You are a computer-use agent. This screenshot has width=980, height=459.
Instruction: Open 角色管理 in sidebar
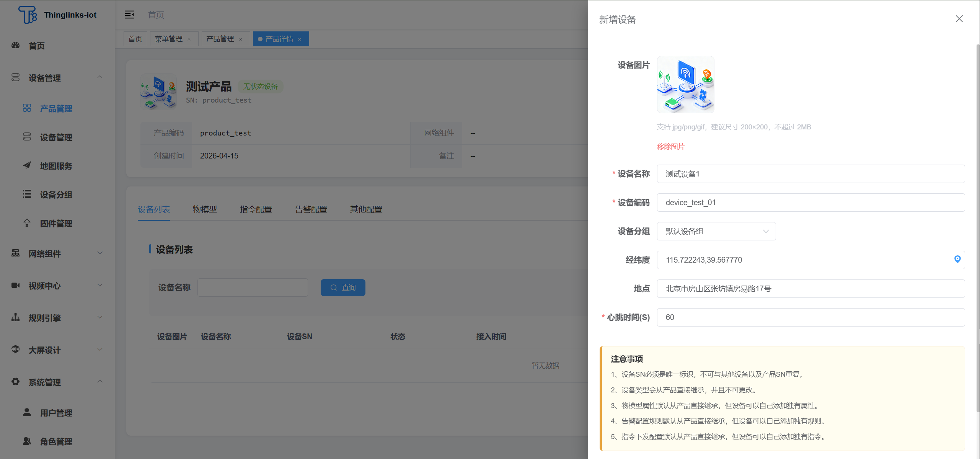55,441
